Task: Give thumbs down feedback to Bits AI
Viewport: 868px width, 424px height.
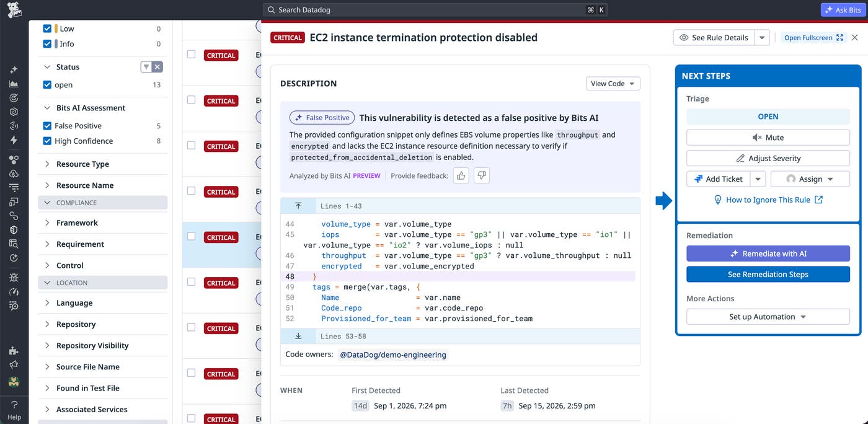Action: 481,176
